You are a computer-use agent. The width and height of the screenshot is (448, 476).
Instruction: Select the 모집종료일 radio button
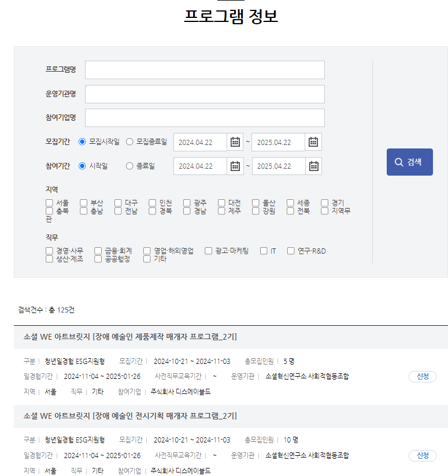[x=129, y=142]
